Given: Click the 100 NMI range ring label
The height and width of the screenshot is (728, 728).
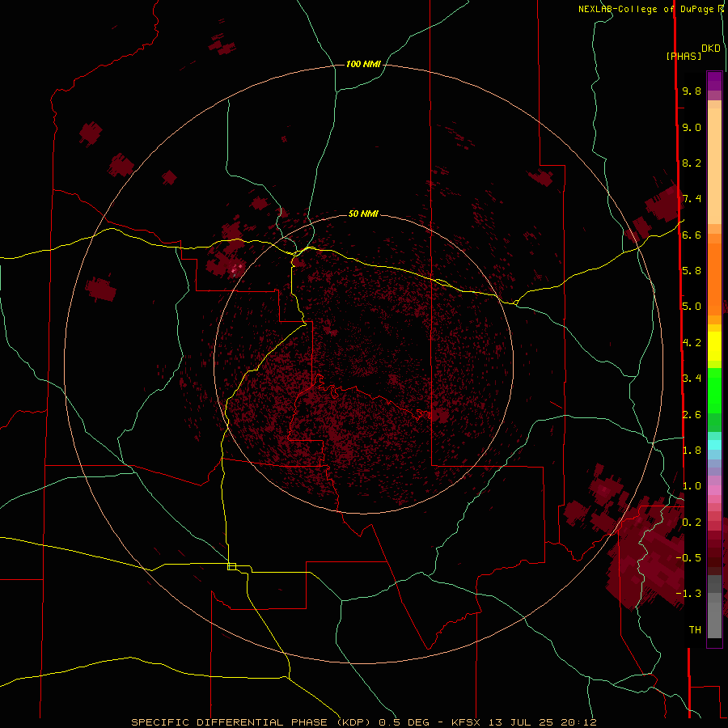Looking at the screenshot, I should tap(363, 64).
